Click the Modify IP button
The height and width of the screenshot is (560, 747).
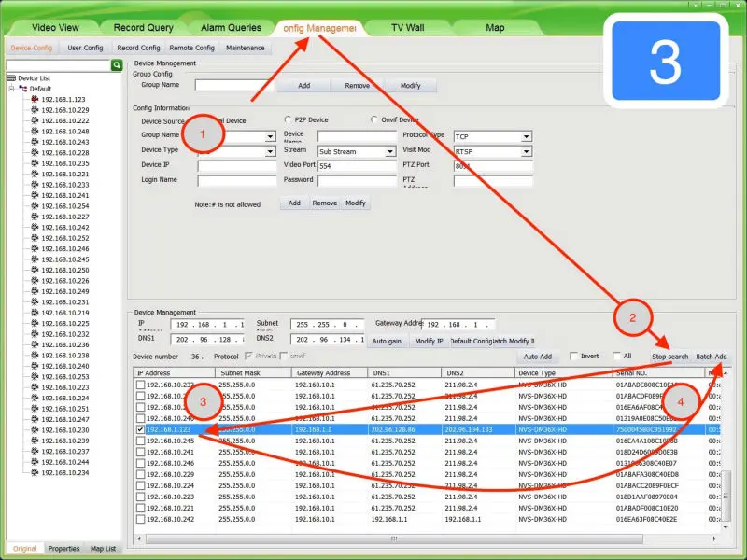point(429,341)
